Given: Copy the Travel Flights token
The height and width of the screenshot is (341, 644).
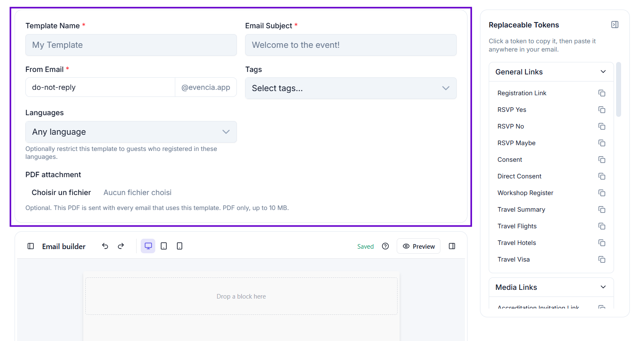Looking at the screenshot, I should [602, 226].
